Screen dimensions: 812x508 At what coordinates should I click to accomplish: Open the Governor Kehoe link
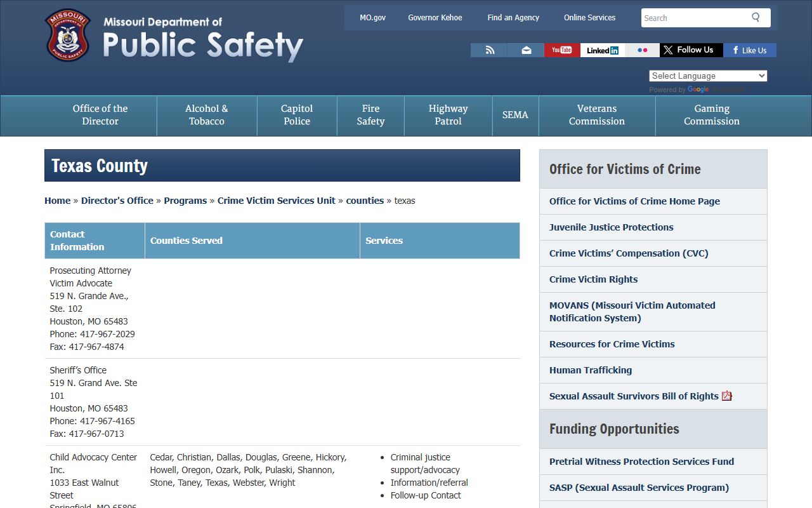coord(435,18)
